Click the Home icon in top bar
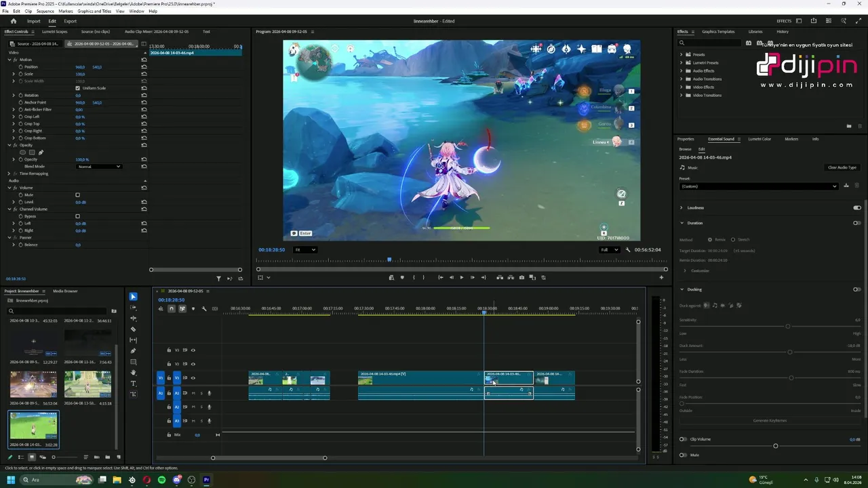Screen dimensions: 868x488 point(14,21)
